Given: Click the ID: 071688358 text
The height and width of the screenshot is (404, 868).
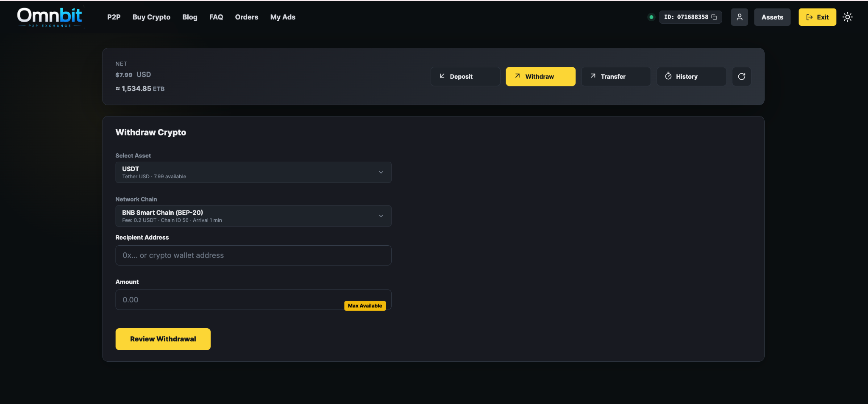Looking at the screenshot, I should click(686, 17).
